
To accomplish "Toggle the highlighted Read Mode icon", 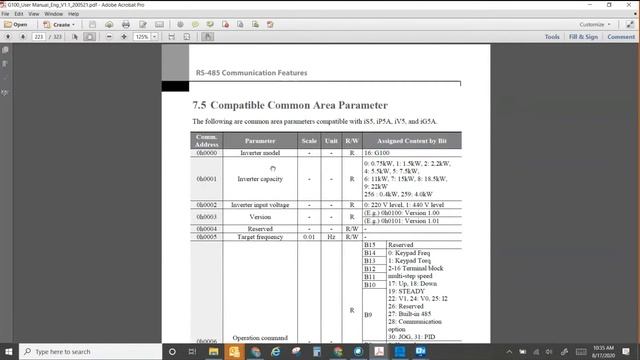I will coord(207,37).
